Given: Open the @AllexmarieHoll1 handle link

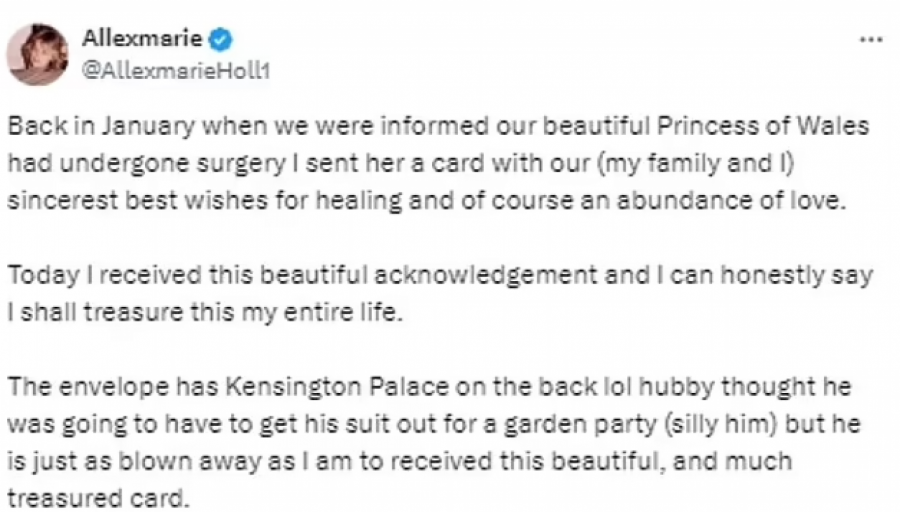Looking at the screenshot, I should click(x=175, y=71).
